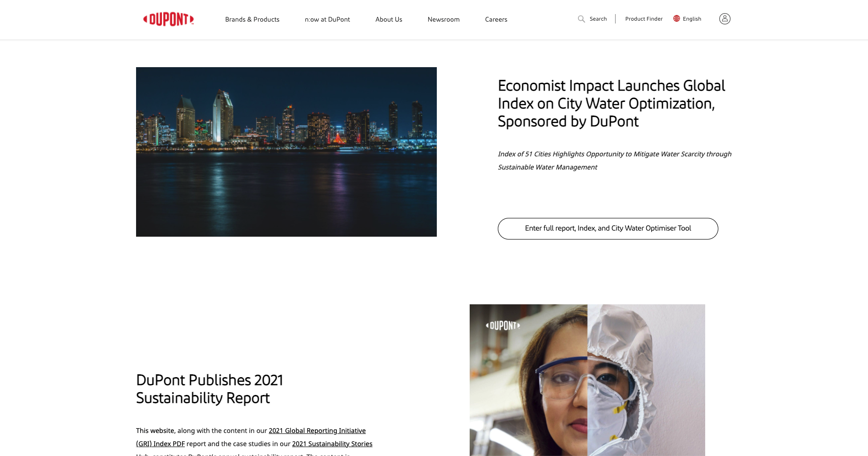Click the woman with safety glasses image
Screen dimensions: 868x456
click(x=587, y=380)
